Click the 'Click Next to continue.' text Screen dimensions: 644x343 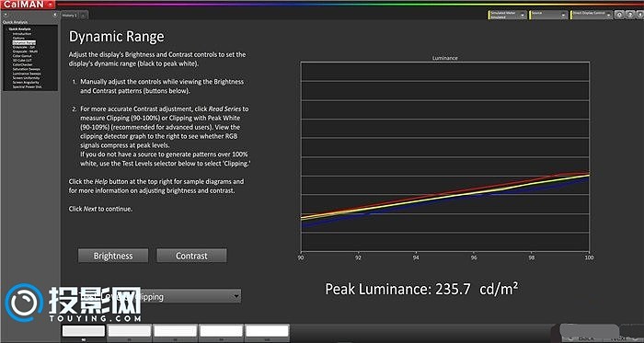100,209
